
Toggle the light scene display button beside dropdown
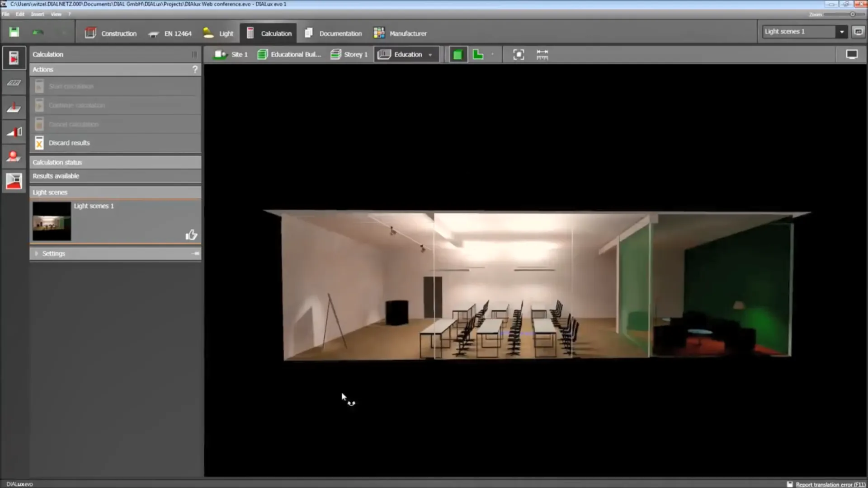(x=858, y=32)
